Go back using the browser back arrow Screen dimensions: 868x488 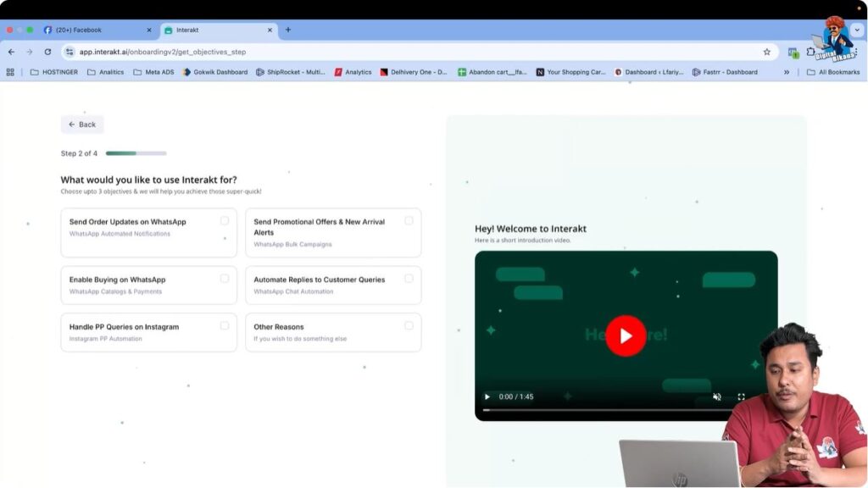pos(10,51)
